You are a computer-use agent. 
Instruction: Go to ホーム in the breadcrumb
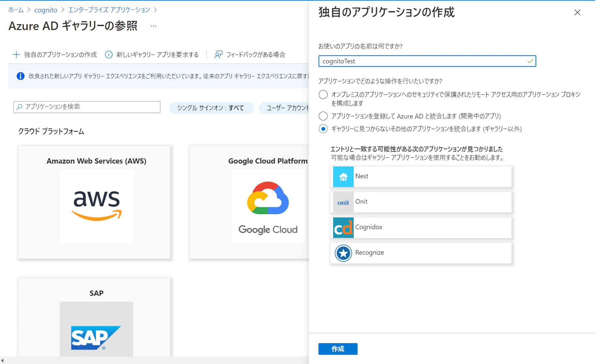[16, 10]
